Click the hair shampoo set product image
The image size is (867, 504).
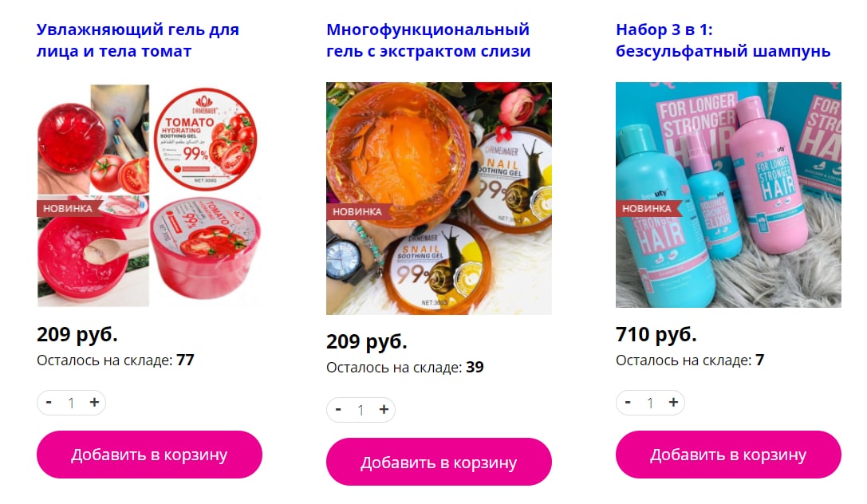728,195
